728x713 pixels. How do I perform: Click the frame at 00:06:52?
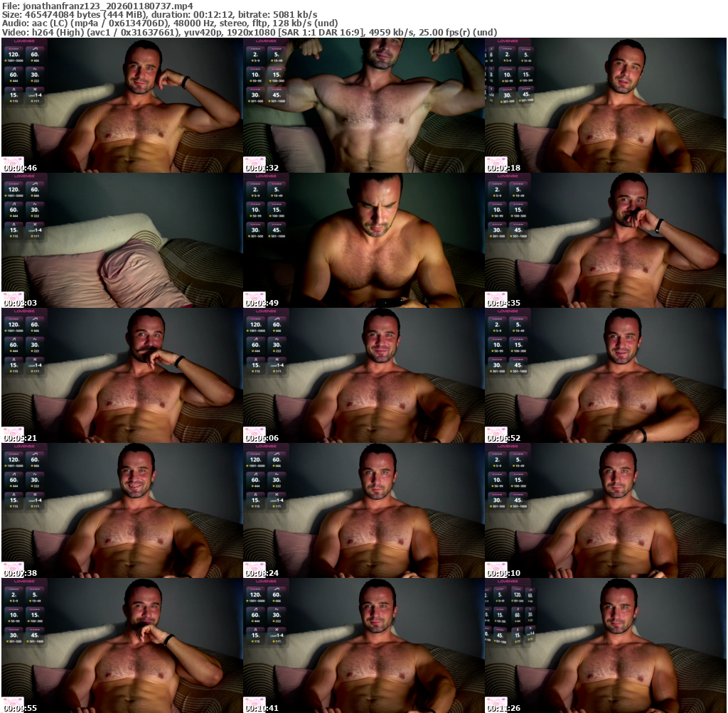pyautogui.click(x=605, y=375)
